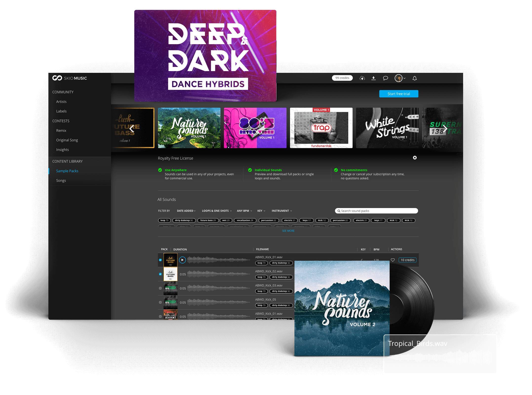The image size is (532, 395).
Task: Enable the checkbox for ABWD_Kick_05
Action: [x=160, y=302]
